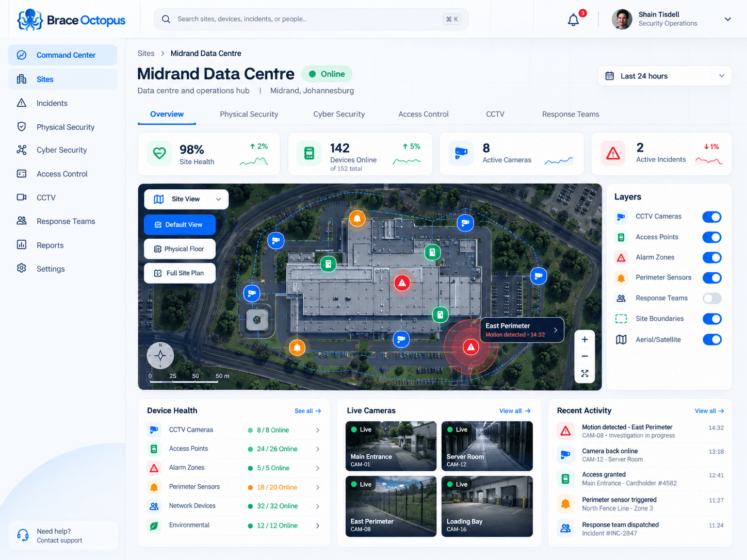
Task: Enable the Response Teams layer
Action: tap(712, 298)
